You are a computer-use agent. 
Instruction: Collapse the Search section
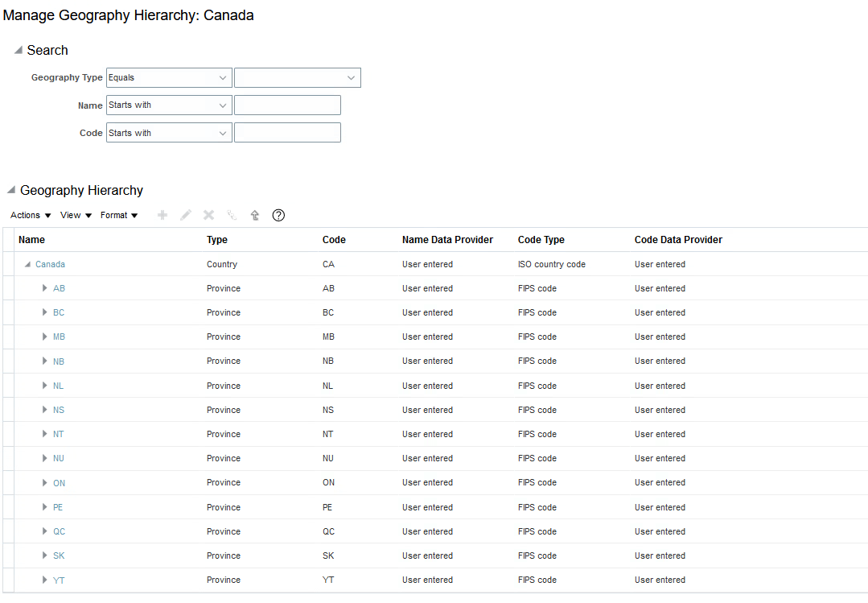point(19,50)
